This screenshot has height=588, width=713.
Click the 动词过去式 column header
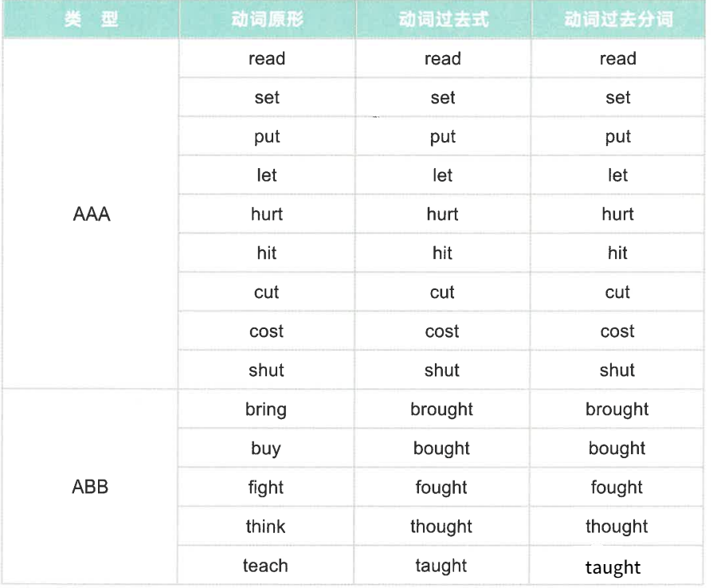[444, 19]
